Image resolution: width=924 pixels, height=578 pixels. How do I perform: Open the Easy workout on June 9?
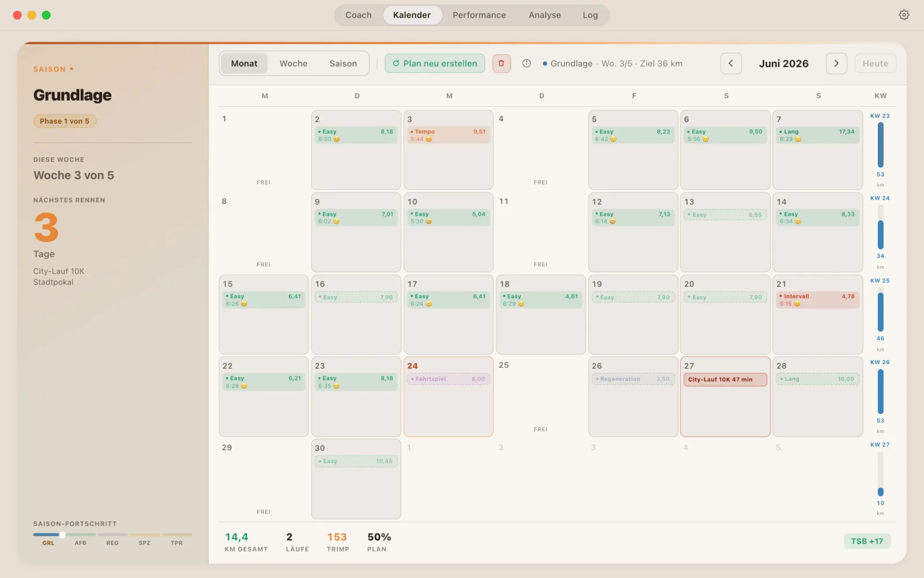click(x=356, y=218)
